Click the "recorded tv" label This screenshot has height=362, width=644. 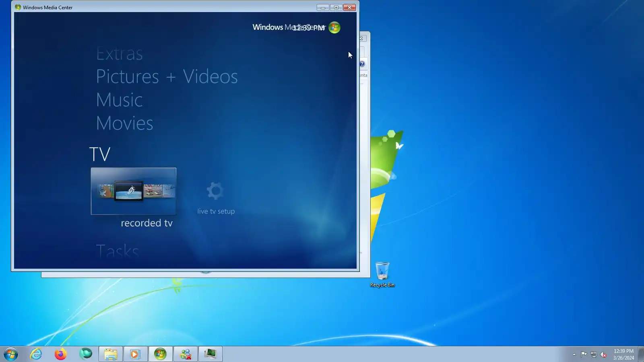(147, 223)
